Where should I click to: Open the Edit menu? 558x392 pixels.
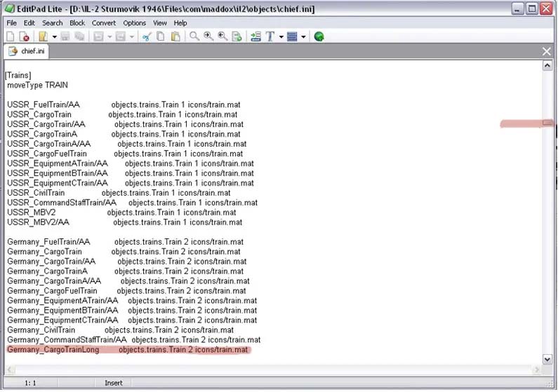29,23
